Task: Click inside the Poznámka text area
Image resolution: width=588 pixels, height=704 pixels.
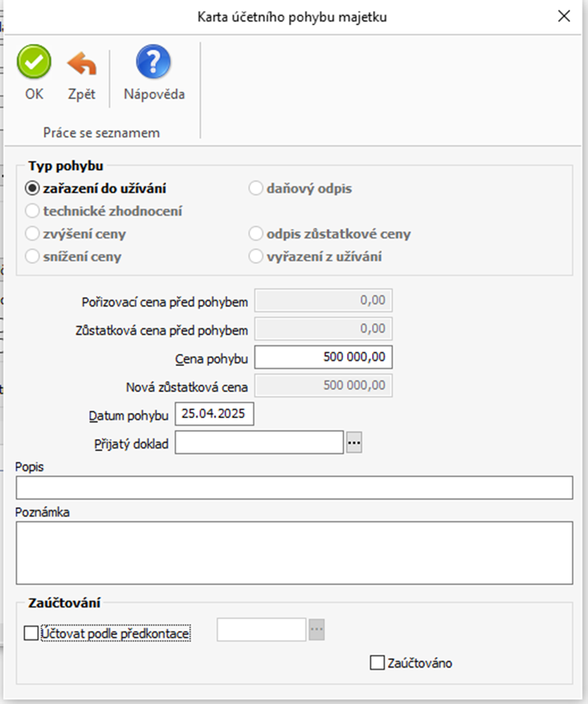Action: (x=294, y=552)
